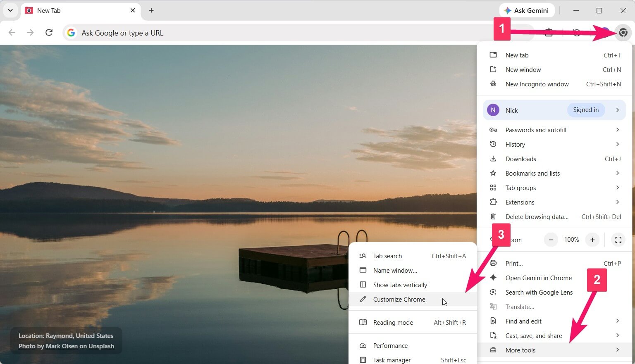Click the Ask Gemini button

(x=527, y=11)
